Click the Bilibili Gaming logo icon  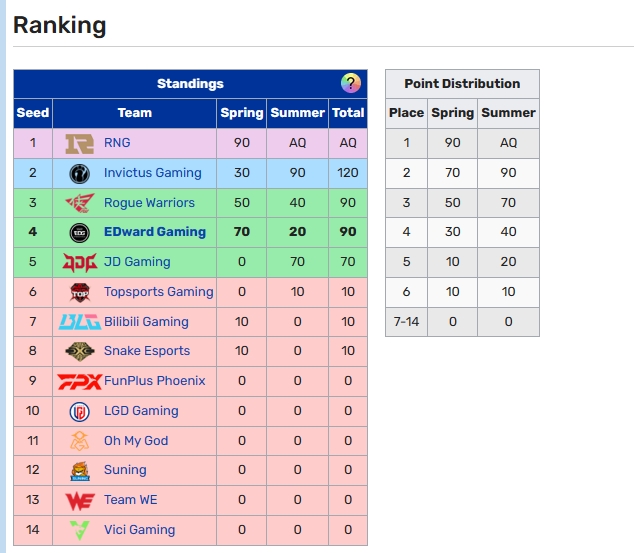point(79,322)
